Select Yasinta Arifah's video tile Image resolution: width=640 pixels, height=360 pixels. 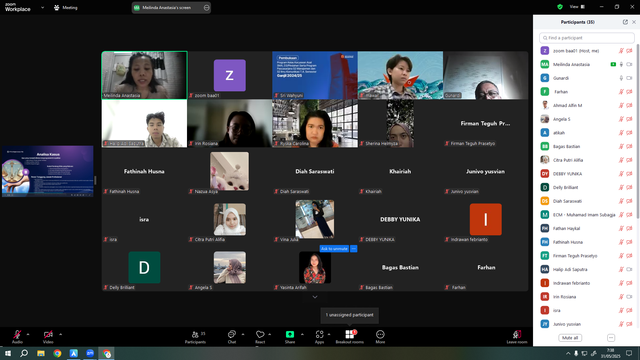click(x=315, y=267)
